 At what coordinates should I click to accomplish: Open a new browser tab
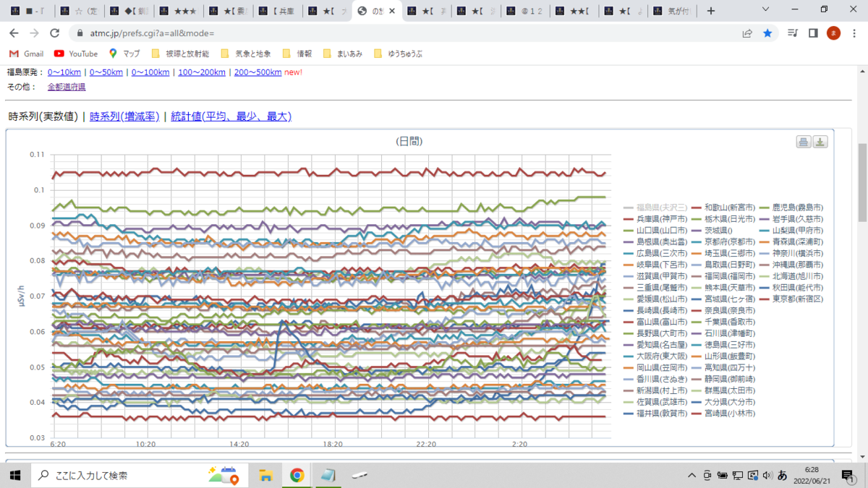711,11
